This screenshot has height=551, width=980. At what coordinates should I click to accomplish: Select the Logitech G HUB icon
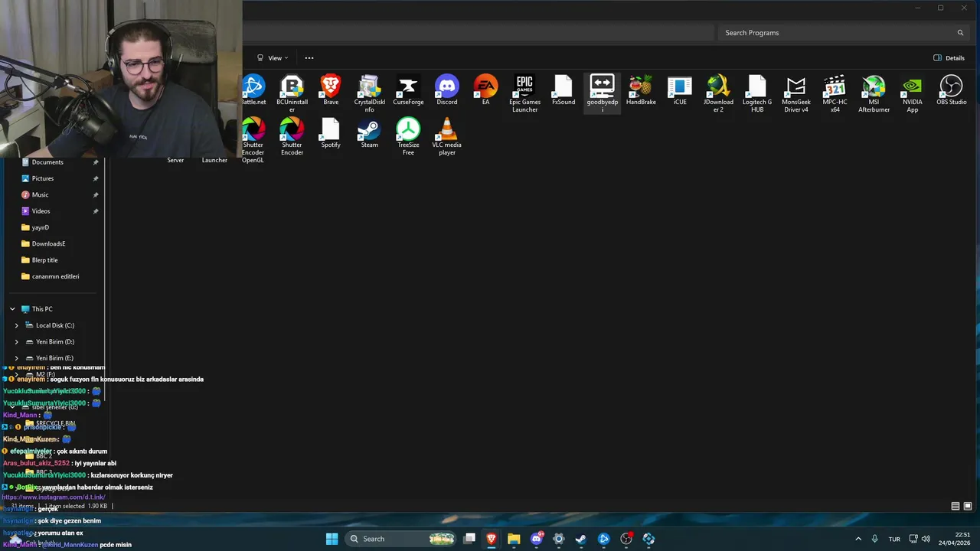click(x=757, y=93)
